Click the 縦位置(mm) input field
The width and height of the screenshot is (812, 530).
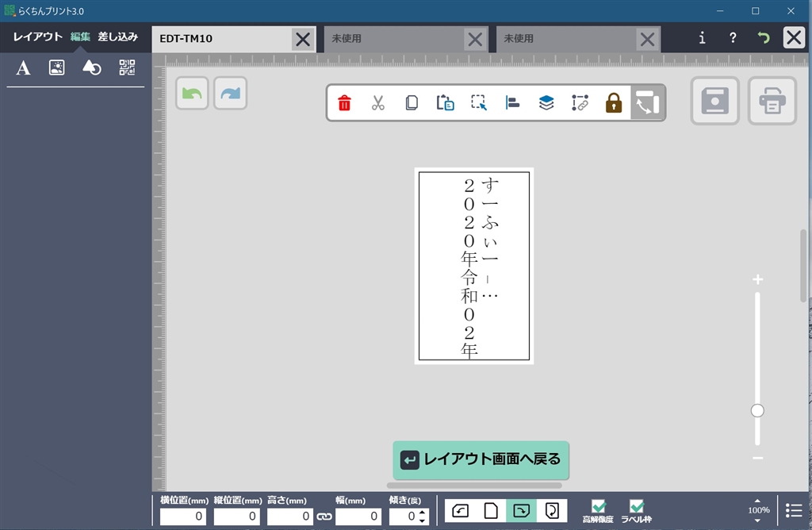(236, 517)
